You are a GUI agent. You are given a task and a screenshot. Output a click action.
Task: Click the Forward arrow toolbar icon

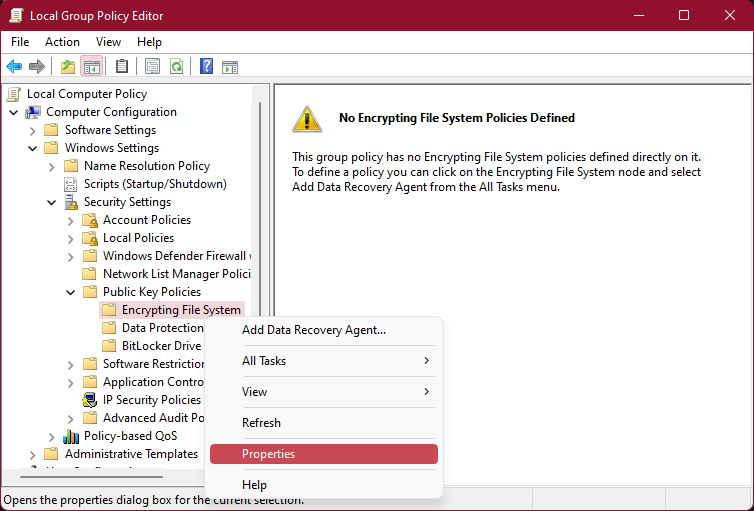[x=37, y=66]
